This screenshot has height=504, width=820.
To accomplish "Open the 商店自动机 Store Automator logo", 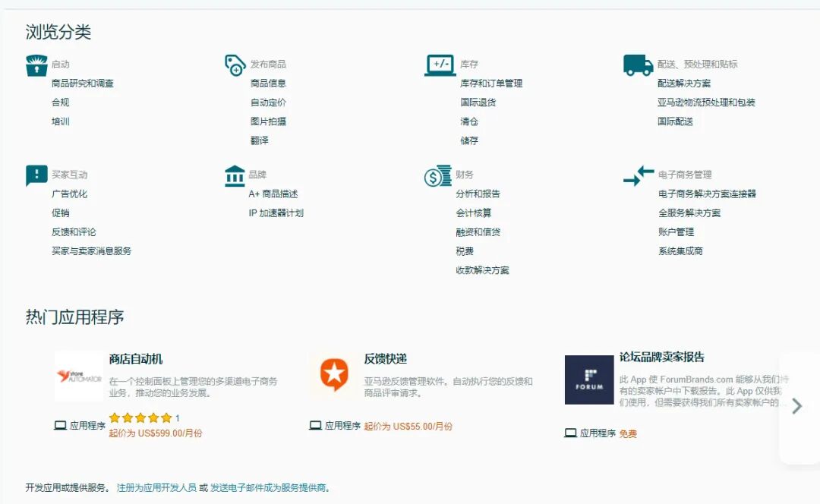I will pos(79,374).
